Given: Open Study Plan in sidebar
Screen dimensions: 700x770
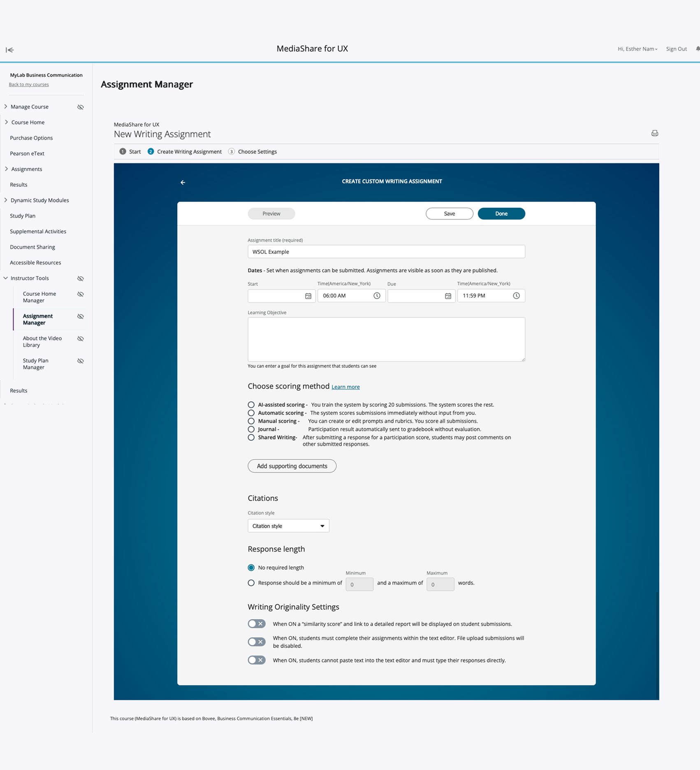Looking at the screenshot, I should 23,216.
